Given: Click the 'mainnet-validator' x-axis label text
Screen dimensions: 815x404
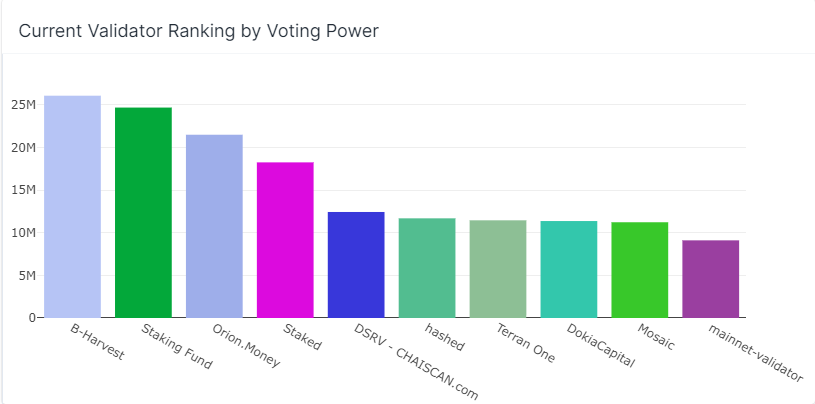Looking at the screenshot, I should coord(756,353).
